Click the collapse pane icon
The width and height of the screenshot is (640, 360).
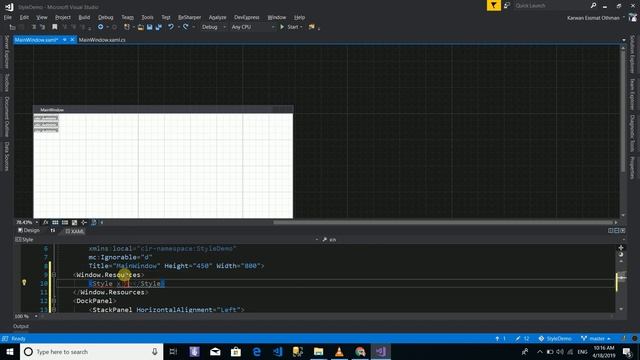622,231
